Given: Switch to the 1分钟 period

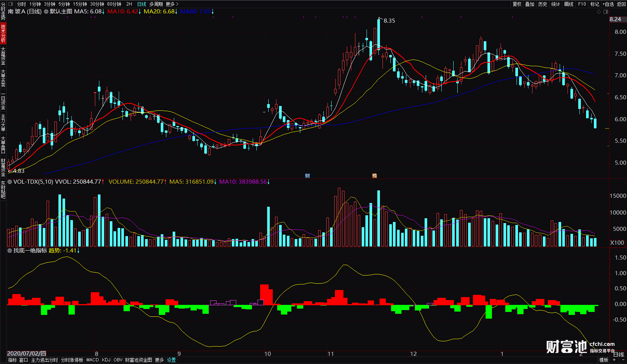Looking at the screenshot, I should click(x=35, y=4).
